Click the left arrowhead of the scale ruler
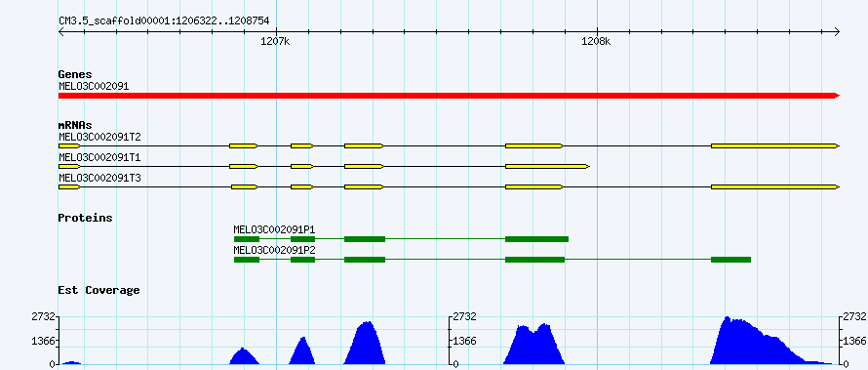 (x=61, y=31)
